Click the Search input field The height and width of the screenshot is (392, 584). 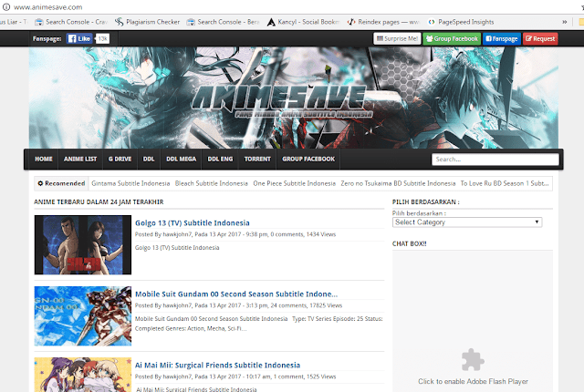pyautogui.click(x=495, y=160)
